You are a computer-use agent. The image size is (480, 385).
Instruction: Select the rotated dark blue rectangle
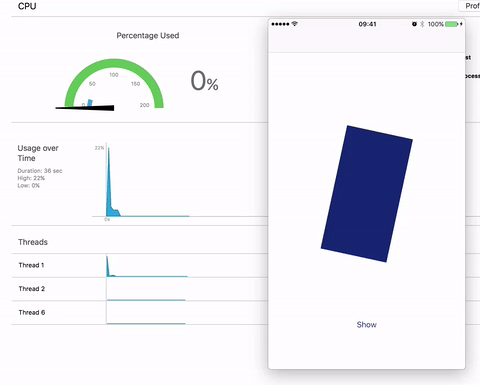tap(367, 194)
